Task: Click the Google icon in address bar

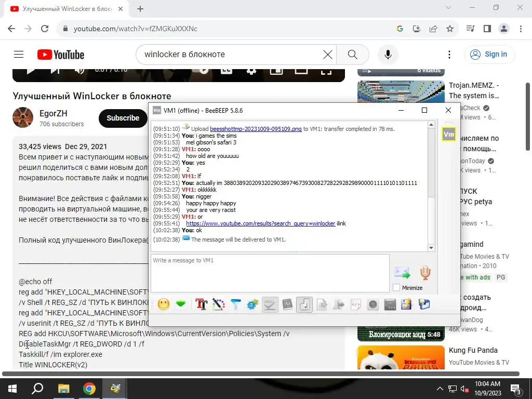Action: (x=400, y=29)
